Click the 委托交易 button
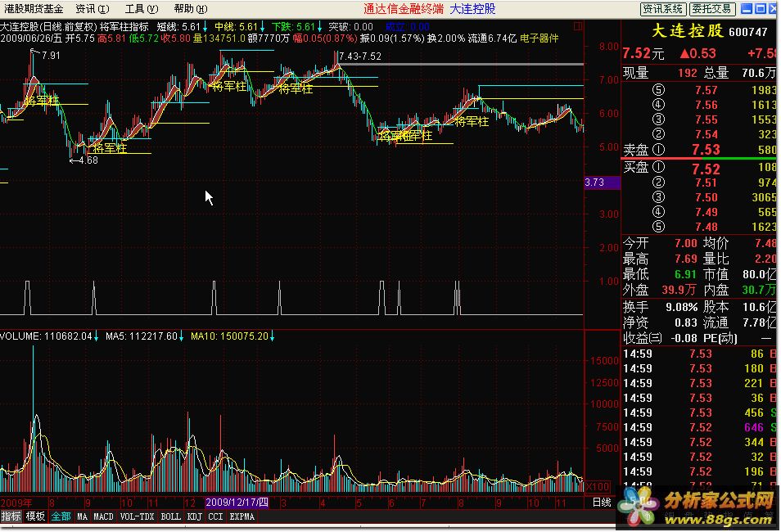 point(711,8)
